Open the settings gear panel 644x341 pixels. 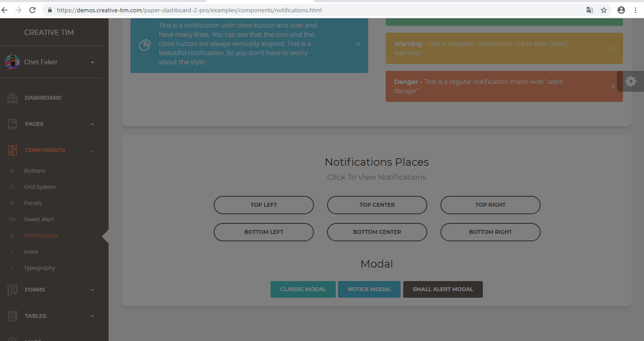click(631, 81)
